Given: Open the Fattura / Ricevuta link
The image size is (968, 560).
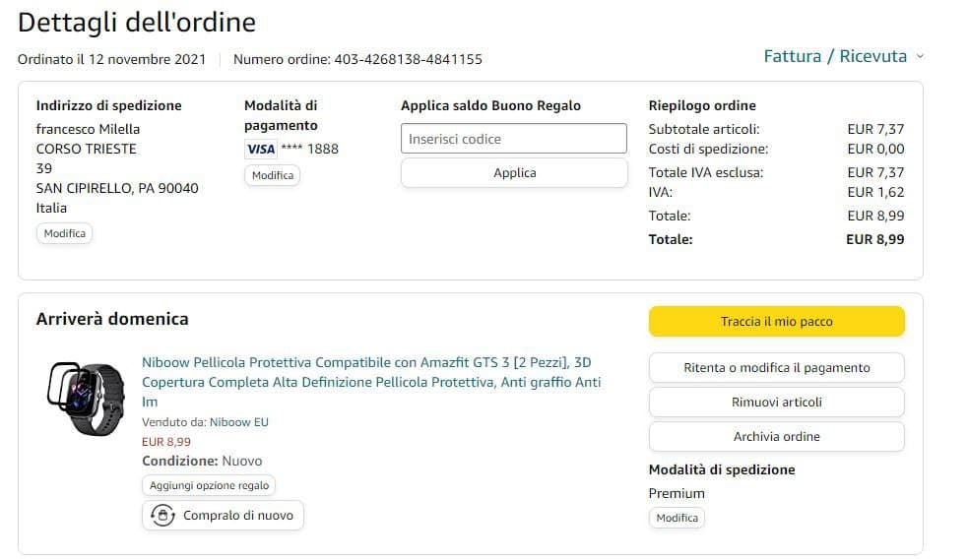Looking at the screenshot, I should click(834, 56).
